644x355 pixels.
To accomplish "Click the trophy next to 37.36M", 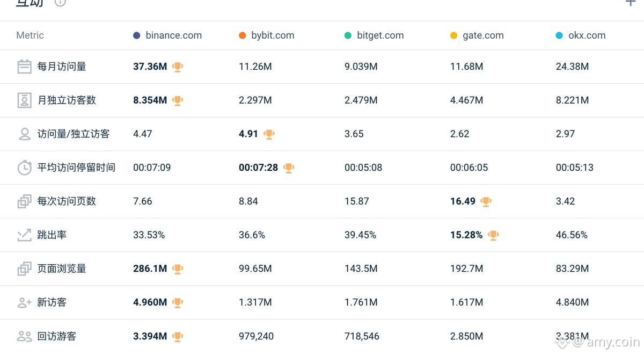I will coord(178,67).
